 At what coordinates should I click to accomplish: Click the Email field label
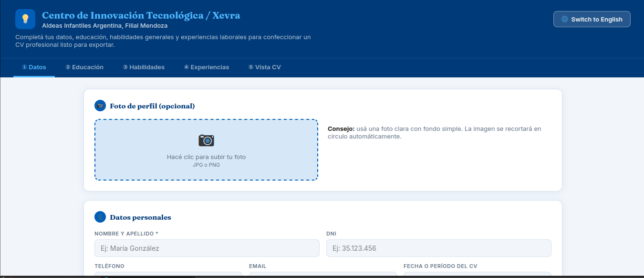pos(258,266)
